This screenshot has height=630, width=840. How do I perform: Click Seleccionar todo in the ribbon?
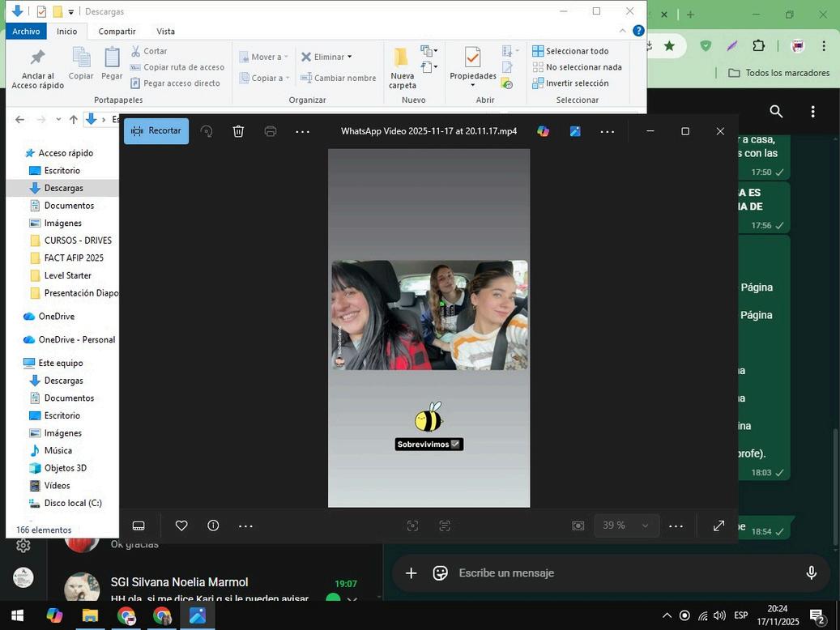(x=576, y=51)
